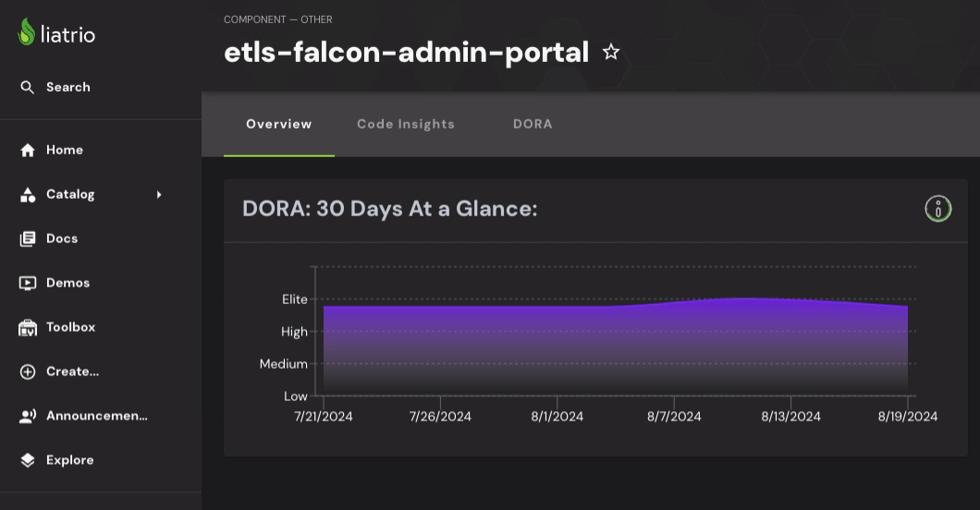Screen dimensions: 980x510
Task: Click the liatrio wordmark text
Action: click(x=67, y=34)
